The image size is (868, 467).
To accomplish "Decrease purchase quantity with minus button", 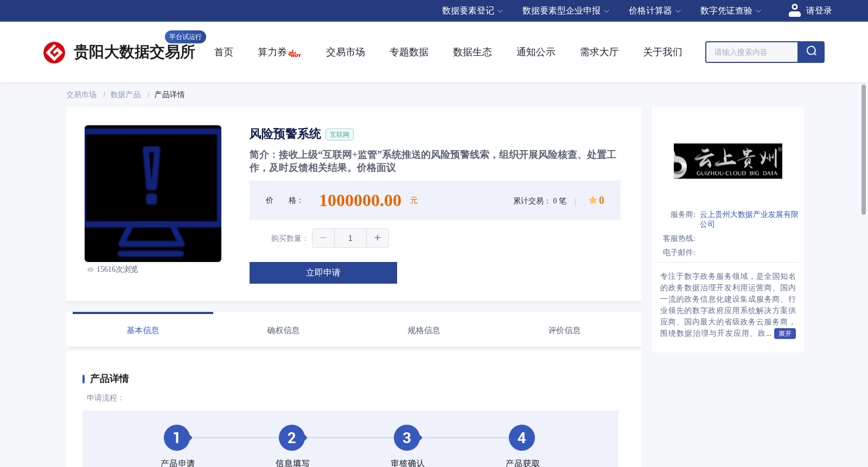I will [x=323, y=238].
